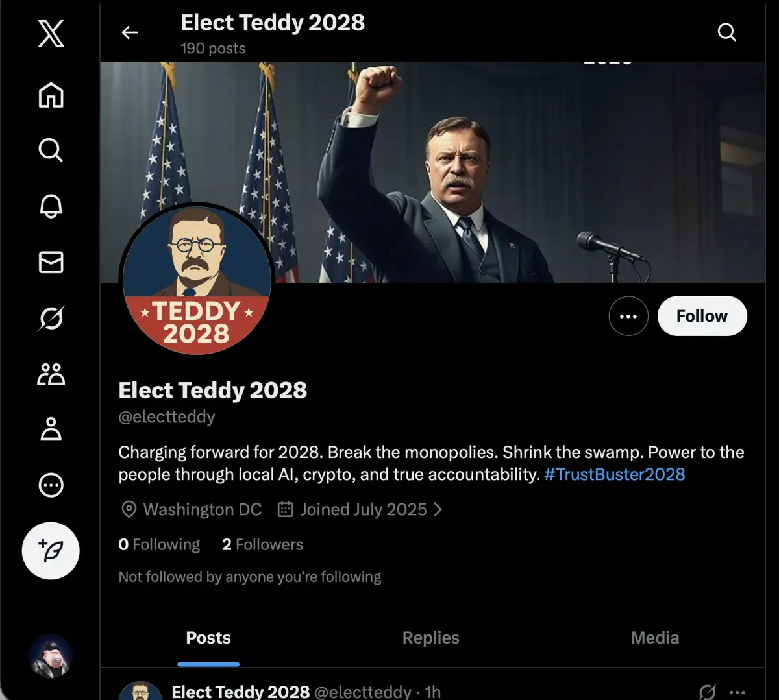Open the #TrustBuster2028 hashtag
Image resolution: width=779 pixels, height=700 pixels.
point(615,474)
